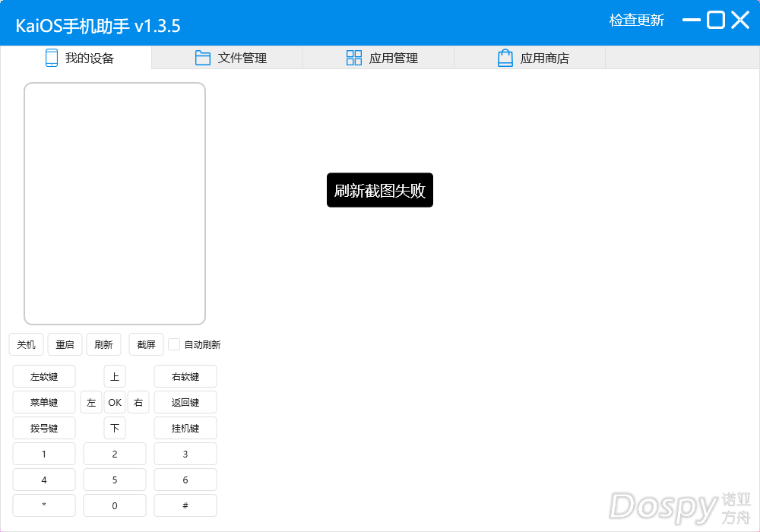Click the 关机 button
760x532 pixels.
point(26,344)
